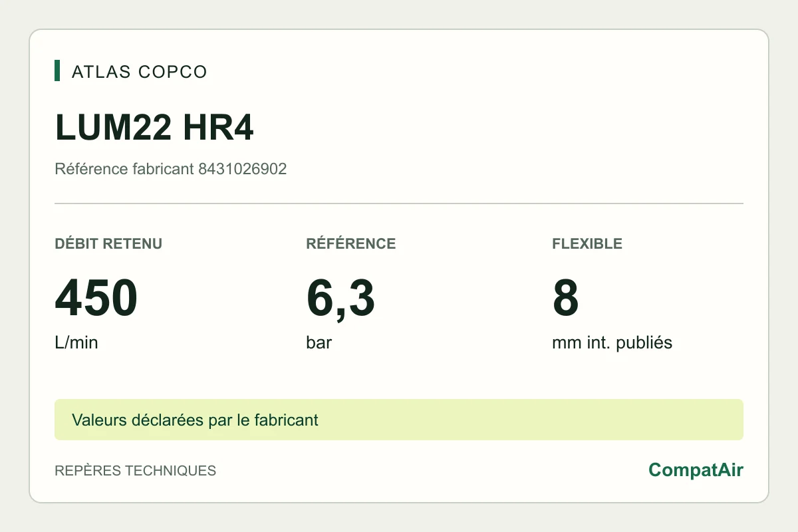Click the bar unit label

click(319, 343)
